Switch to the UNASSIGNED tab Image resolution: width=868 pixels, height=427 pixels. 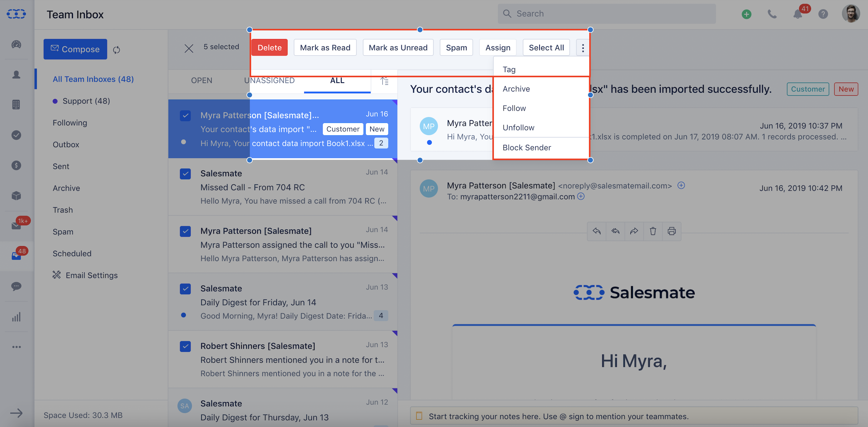(x=269, y=80)
